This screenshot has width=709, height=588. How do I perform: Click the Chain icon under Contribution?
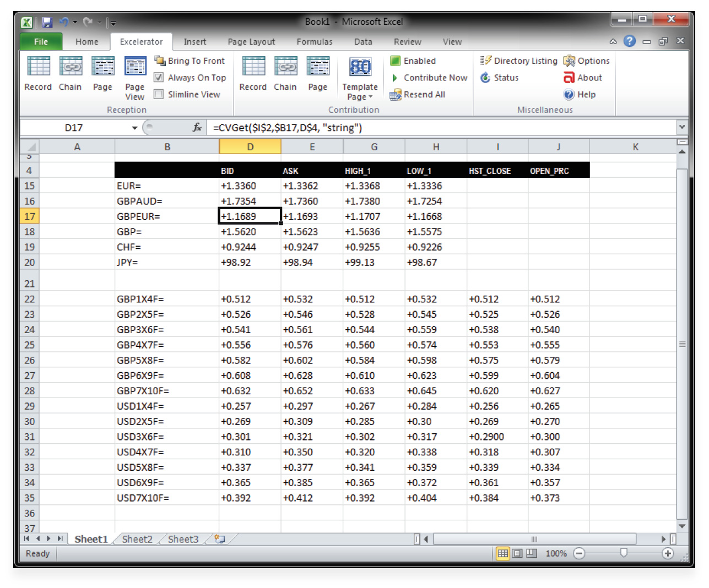point(285,75)
